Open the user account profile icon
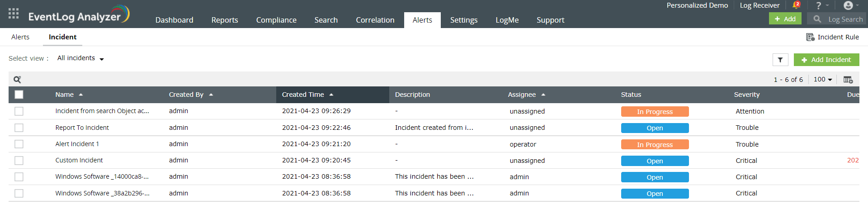This screenshot has height=214, width=868. [x=848, y=5]
